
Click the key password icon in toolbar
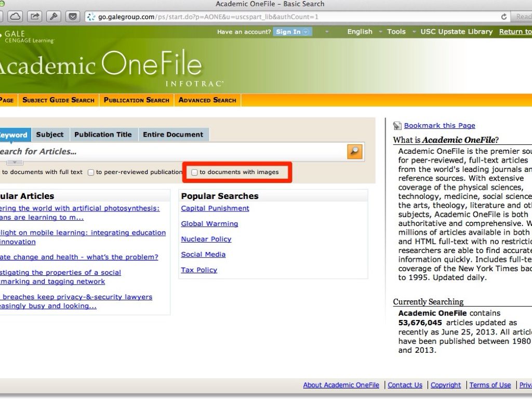tap(54, 17)
